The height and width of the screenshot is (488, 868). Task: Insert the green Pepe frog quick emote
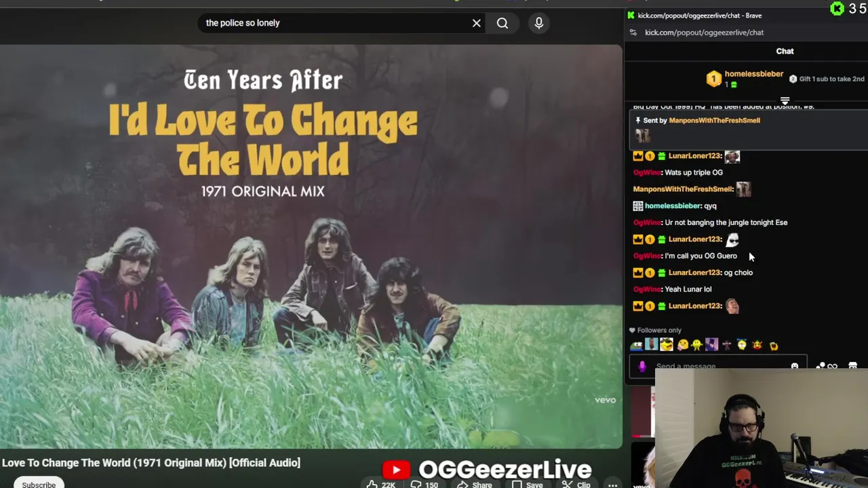[x=637, y=345]
